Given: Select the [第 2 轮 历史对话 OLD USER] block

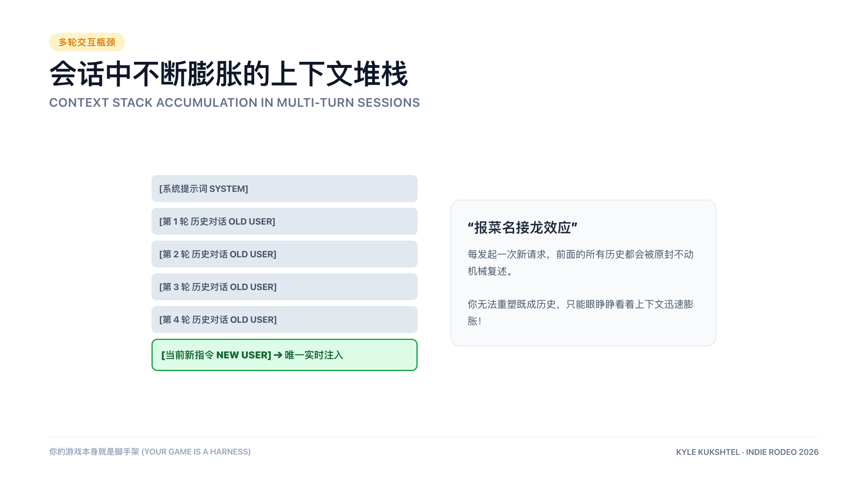Looking at the screenshot, I should 285,254.
